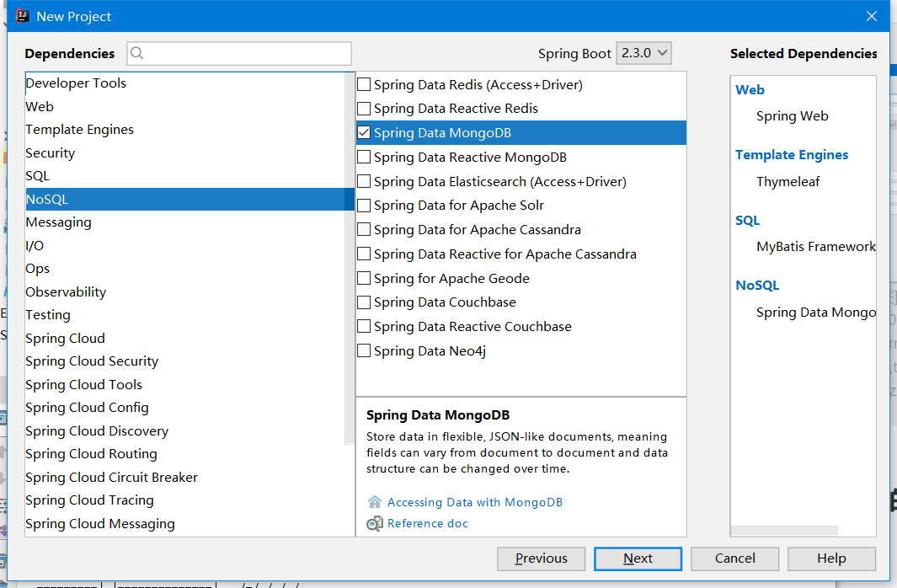Tick Spring Data for Apache Cassandra

[x=364, y=229]
